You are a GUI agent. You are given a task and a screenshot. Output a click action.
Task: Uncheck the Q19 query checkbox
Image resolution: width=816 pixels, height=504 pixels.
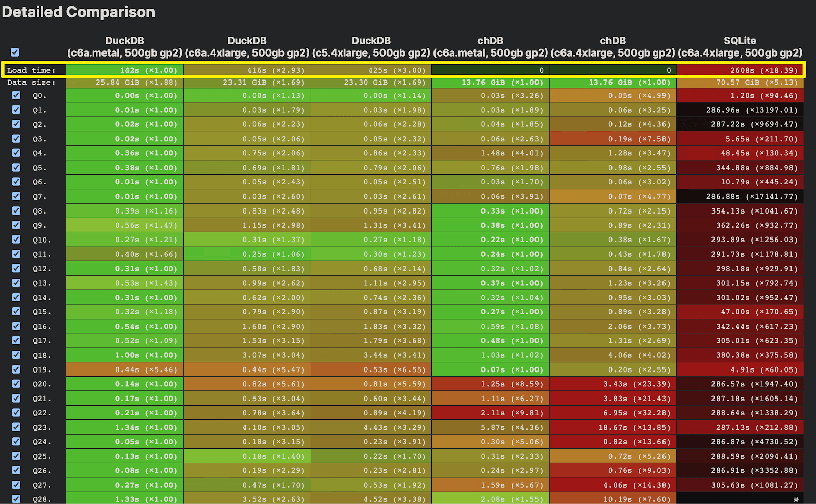click(16, 369)
